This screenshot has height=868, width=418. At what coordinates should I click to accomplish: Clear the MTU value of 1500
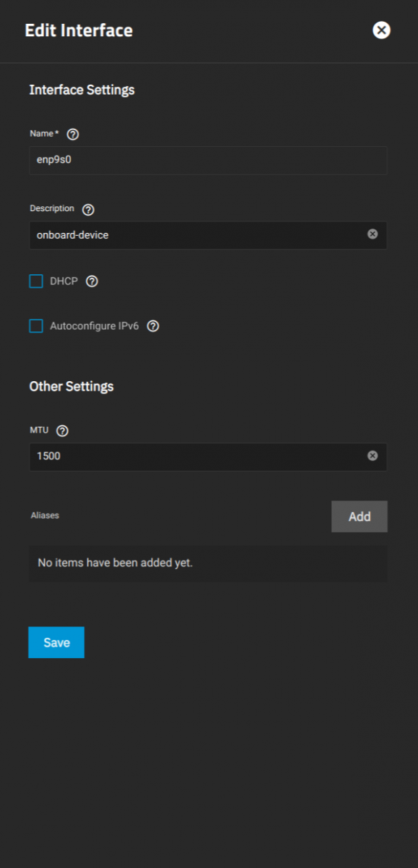372,456
